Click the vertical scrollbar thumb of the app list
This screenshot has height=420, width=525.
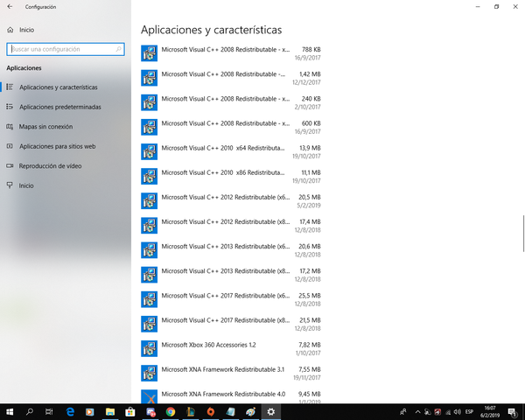(523, 234)
